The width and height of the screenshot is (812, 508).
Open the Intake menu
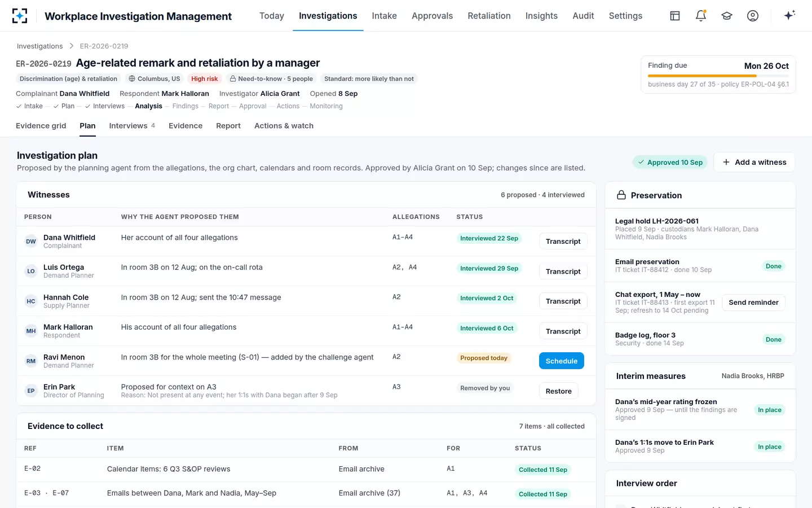click(x=384, y=16)
